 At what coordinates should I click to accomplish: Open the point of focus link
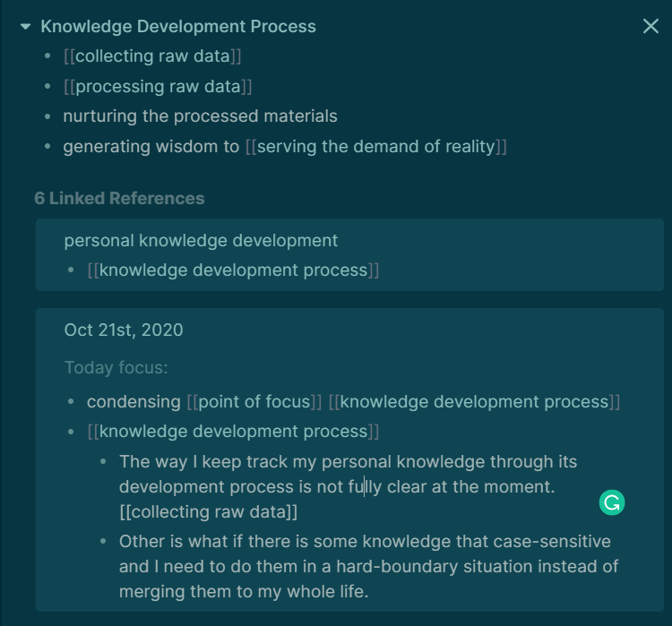tap(254, 402)
